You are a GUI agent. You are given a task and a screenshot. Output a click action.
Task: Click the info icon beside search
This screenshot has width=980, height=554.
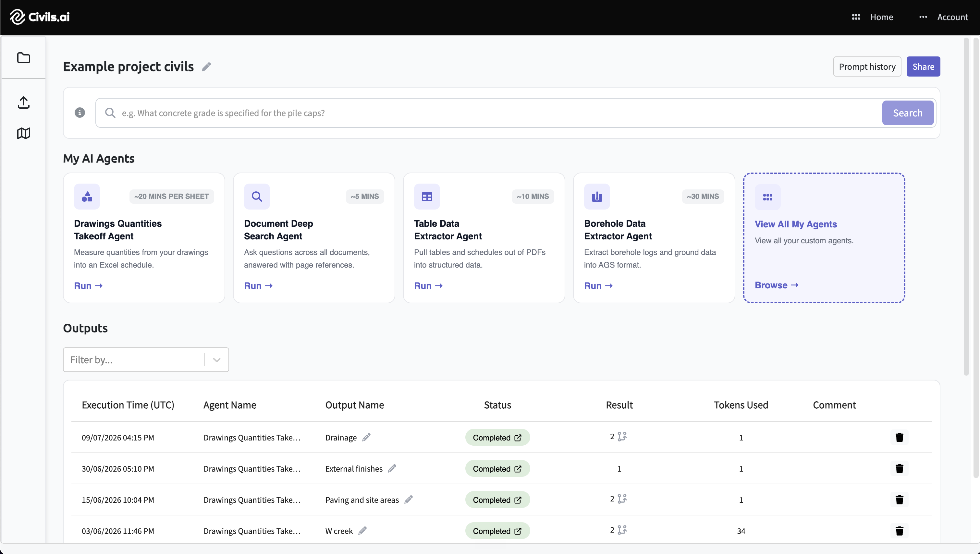point(80,113)
